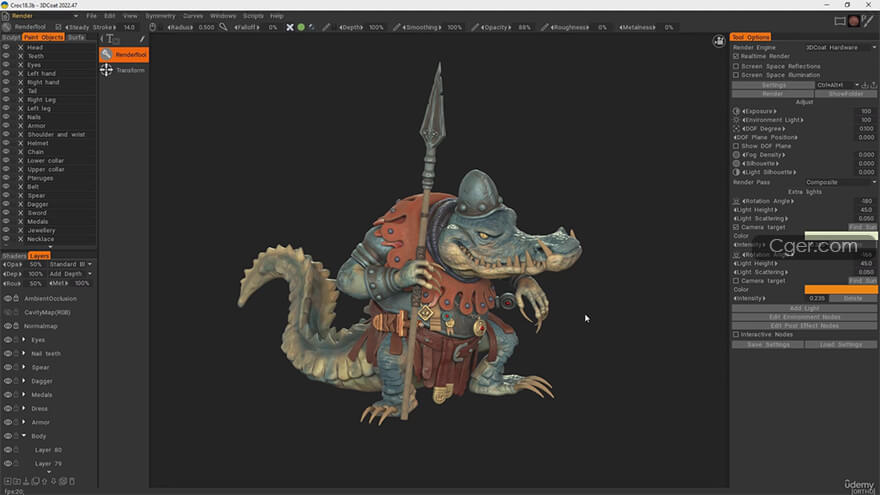The height and width of the screenshot is (495, 880).
Task: Click the green circle icon in toolbar
Action: tap(301, 27)
